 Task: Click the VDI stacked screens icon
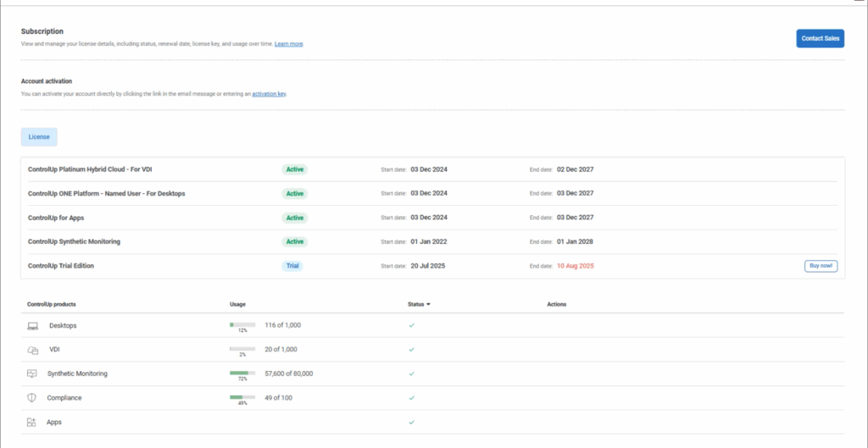click(32, 350)
